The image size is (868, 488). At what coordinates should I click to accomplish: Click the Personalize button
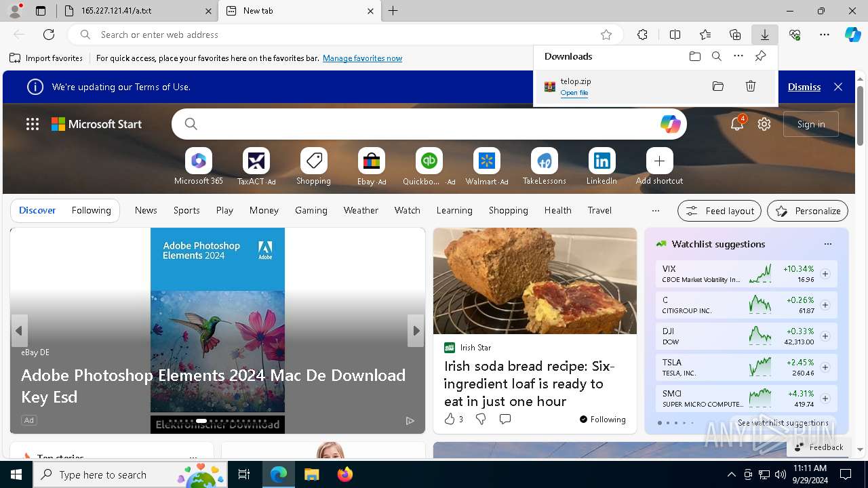point(808,211)
